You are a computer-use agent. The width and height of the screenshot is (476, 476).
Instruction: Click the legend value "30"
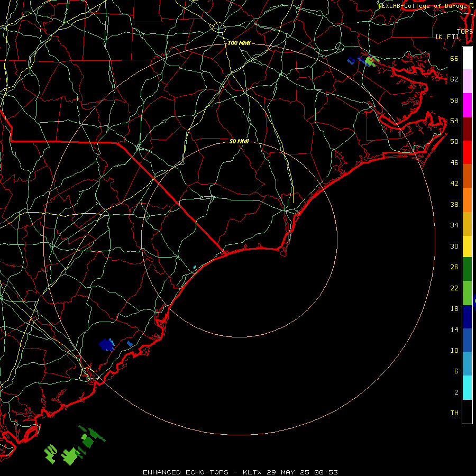[x=454, y=246]
